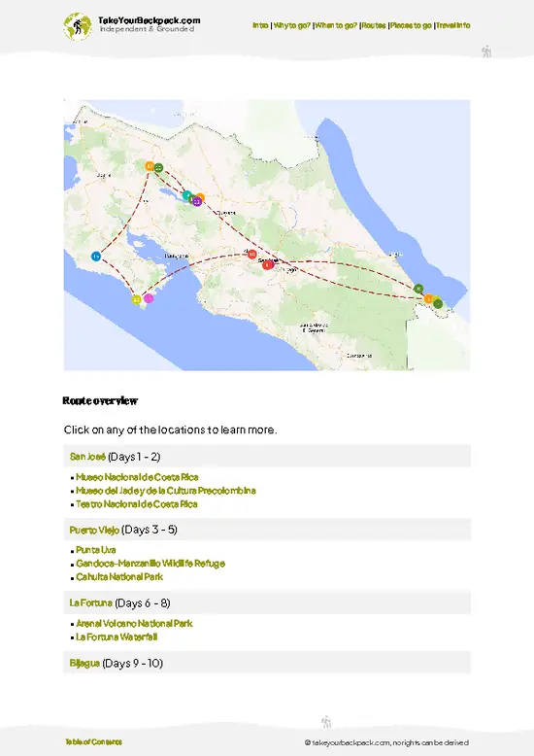Click the footer copyright notice text
This screenshot has height=756, width=534.
coord(386,742)
